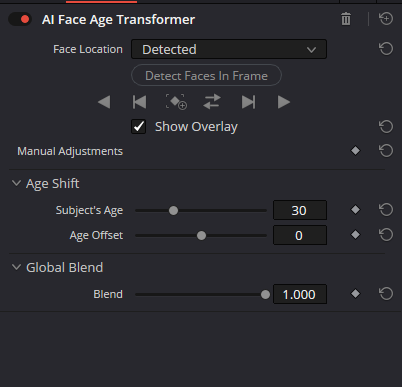
Task: Add keyframe for Manual Adjustments
Action: [x=355, y=151]
